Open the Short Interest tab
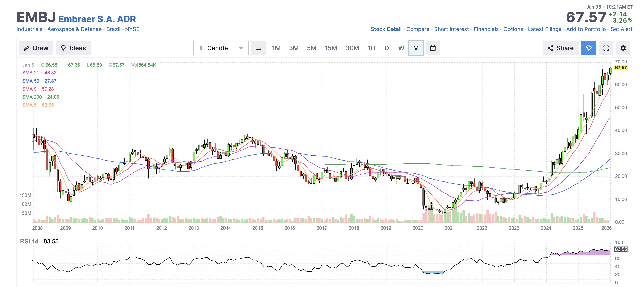Viewport: 644px width, 287px height. [x=451, y=29]
